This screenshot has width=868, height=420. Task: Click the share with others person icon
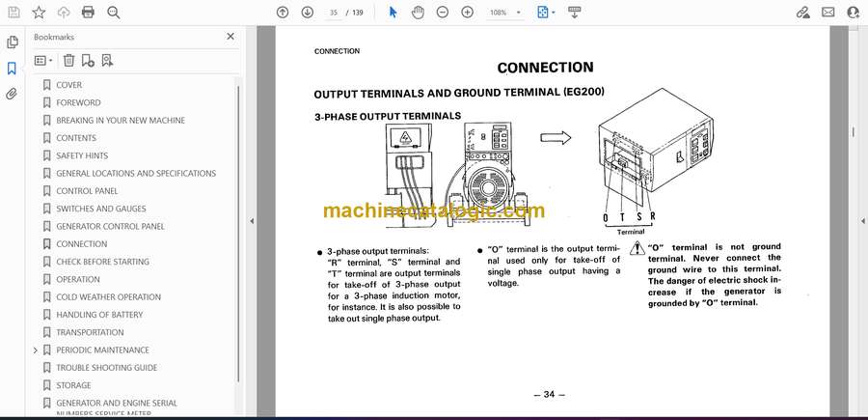coord(854,13)
